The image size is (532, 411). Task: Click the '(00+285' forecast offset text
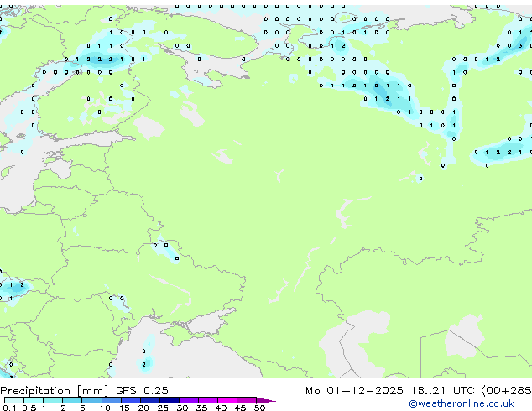[507, 391]
